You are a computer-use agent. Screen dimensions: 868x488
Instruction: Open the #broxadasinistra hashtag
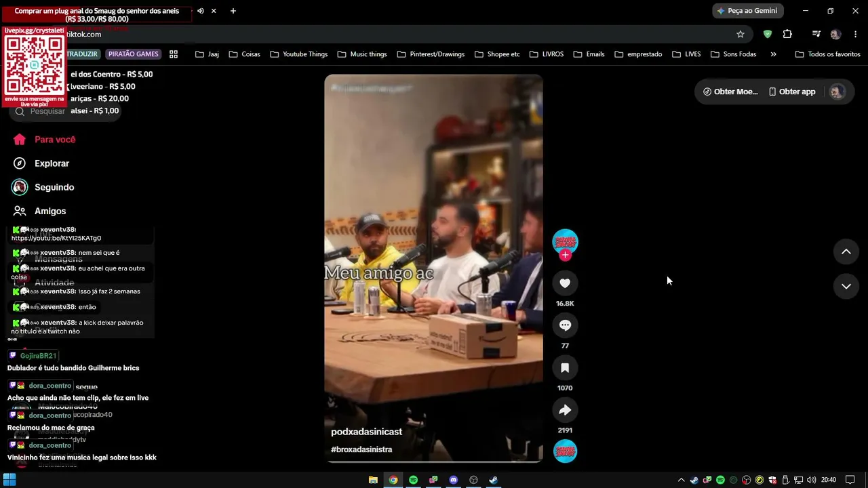pos(361,449)
